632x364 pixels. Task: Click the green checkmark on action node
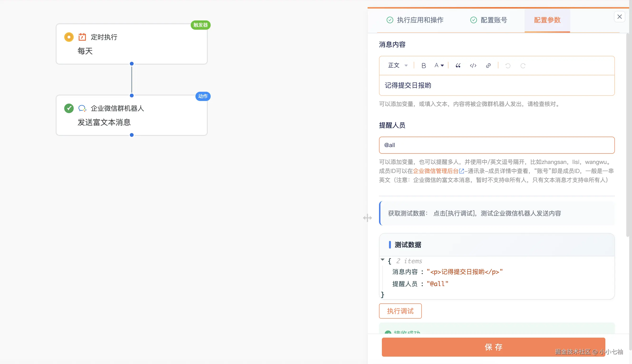pyautogui.click(x=69, y=108)
